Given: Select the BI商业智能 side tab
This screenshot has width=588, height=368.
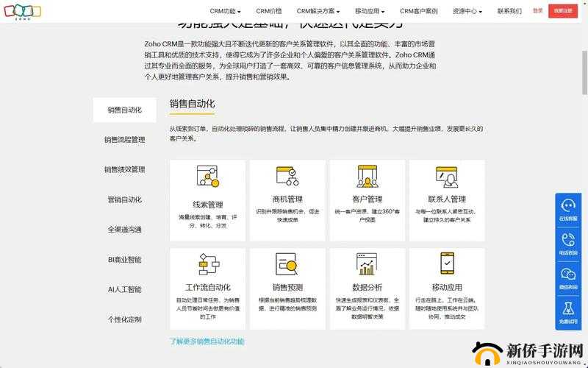Looking at the screenshot, I should point(124,260).
